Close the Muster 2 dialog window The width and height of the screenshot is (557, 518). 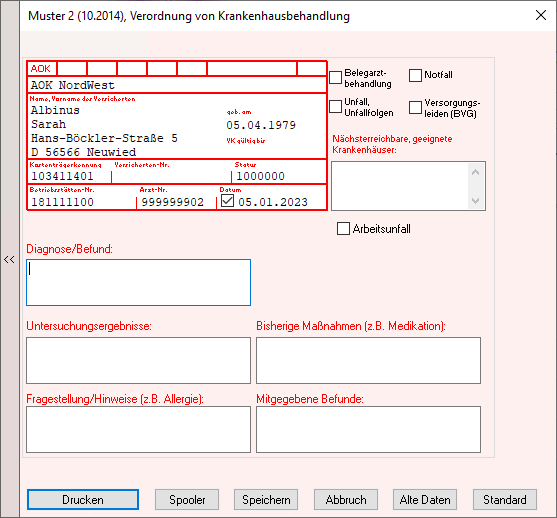click(541, 15)
